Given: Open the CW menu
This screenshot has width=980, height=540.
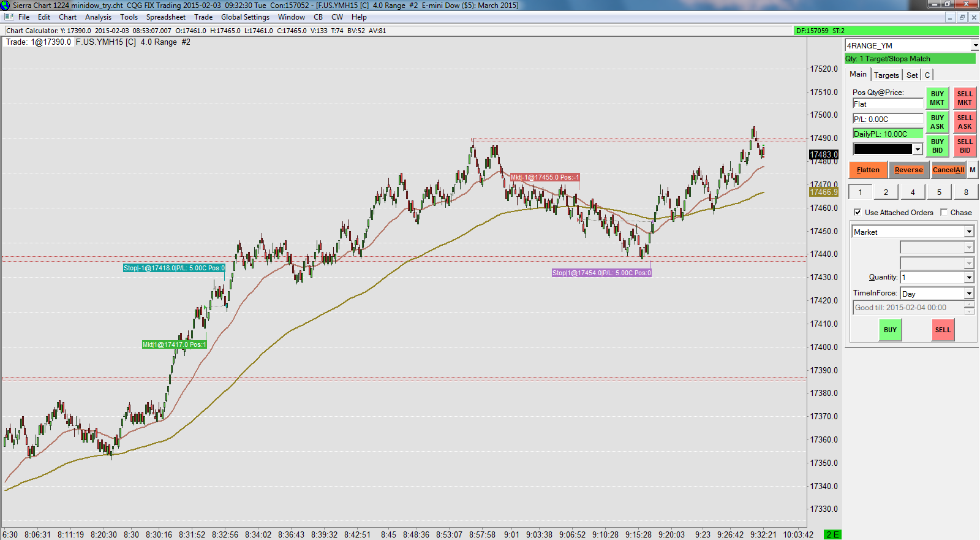Looking at the screenshot, I should [337, 17].
